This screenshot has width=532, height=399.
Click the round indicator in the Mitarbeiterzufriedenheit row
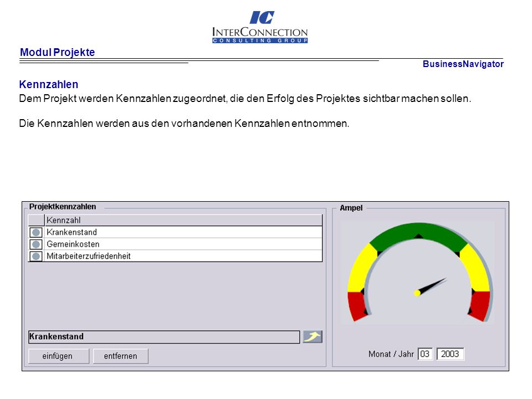[x=36, y=256]
